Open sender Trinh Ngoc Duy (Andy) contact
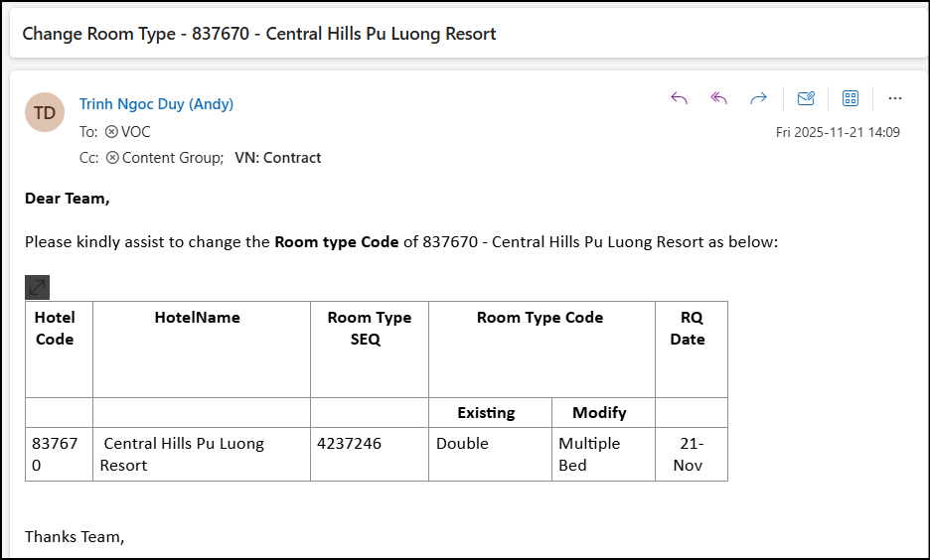Viewport: 930px width, 560px height. tap(156, 104)
